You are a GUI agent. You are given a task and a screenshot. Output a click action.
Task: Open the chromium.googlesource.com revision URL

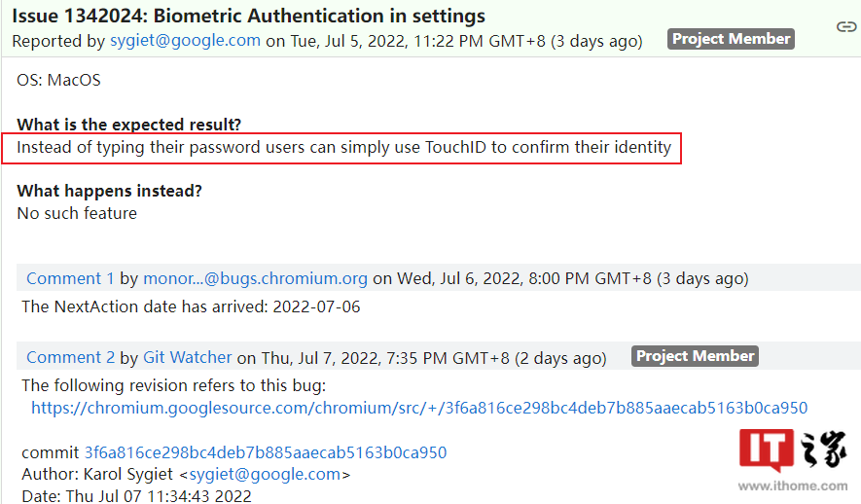tap(418, 408)
